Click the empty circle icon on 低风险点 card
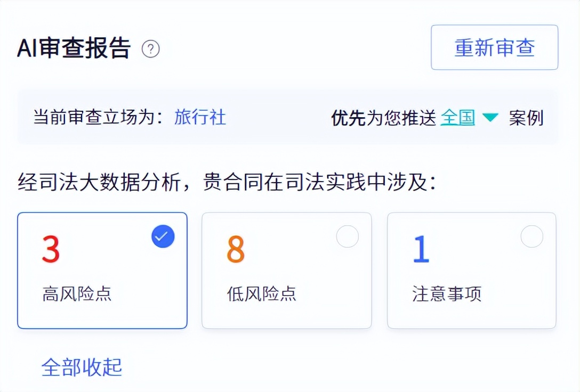580x392 pixels. coord(348,236)
